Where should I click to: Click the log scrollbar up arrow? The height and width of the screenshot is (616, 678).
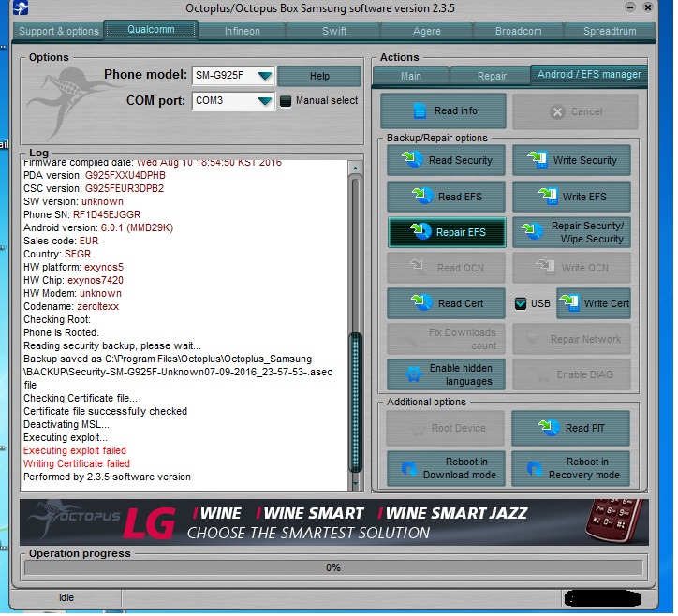coord(355,168)
